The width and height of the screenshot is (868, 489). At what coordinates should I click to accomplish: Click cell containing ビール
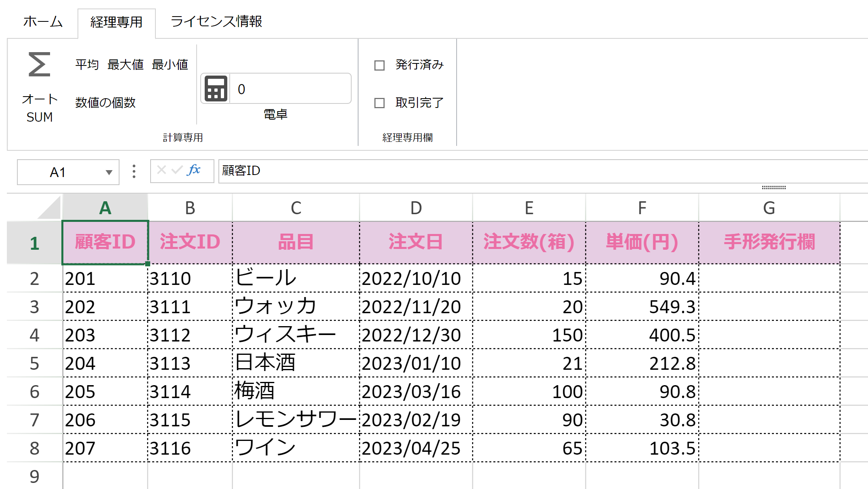click(x=296, y=278)
